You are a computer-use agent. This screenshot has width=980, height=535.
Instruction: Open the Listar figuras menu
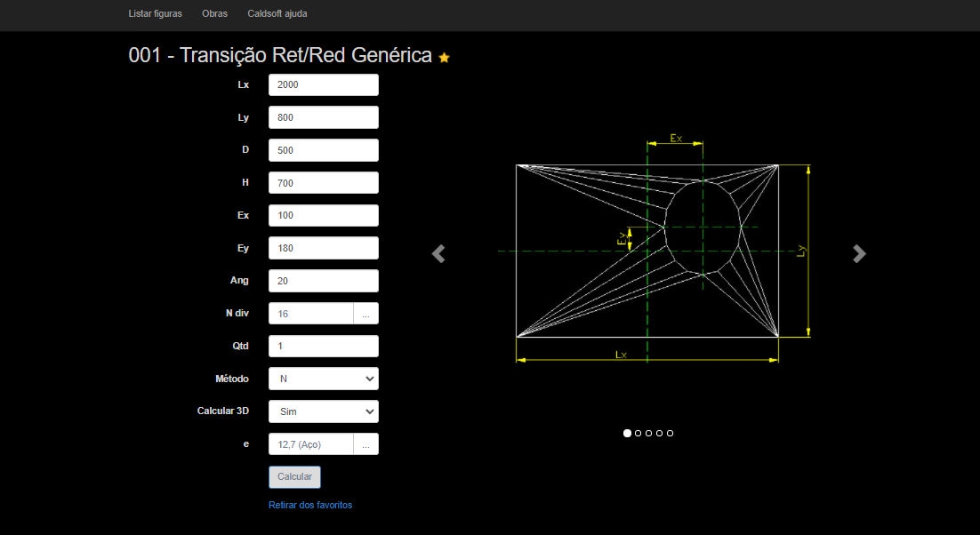[x=156, y=14]
